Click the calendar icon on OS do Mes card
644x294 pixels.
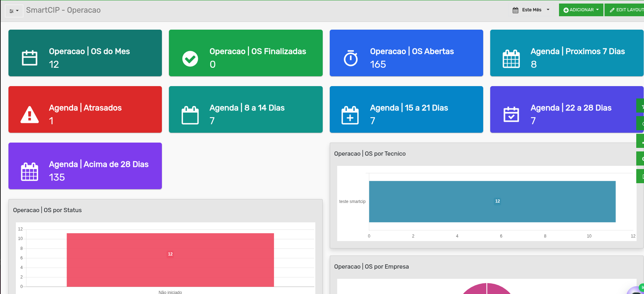[x=30, y=58]
